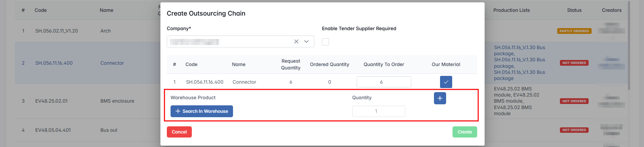Click NOT ORDERED badge on Bus out row

tap(574, 130)
